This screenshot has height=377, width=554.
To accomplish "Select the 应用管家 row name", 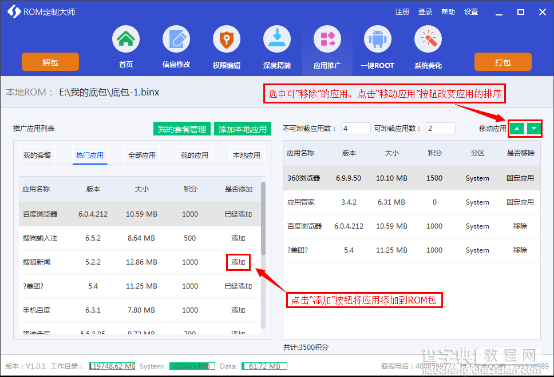I will click(301, 202).
